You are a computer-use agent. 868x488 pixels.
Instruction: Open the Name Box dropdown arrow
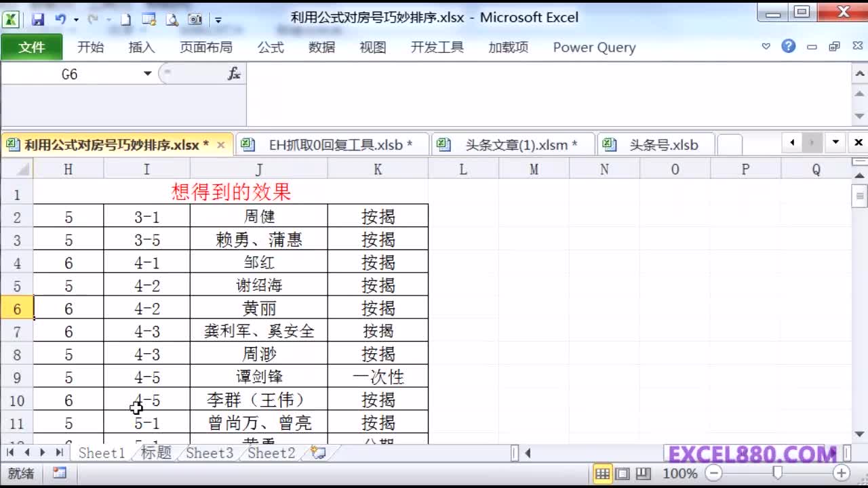click(x=147, y=73)
